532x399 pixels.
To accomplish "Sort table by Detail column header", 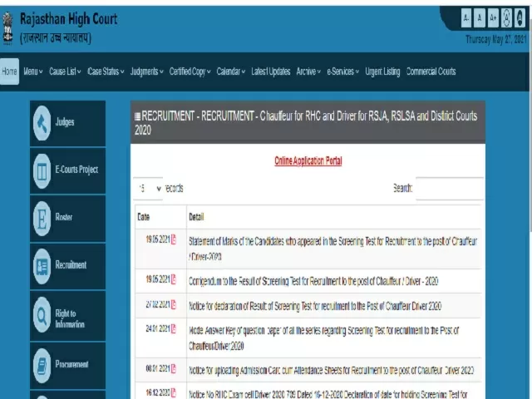I will 334,217.
